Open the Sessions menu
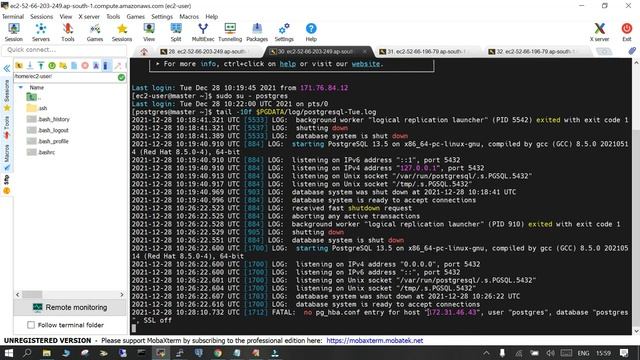Image resolution: width=640 pixels, height=360 pixels. coord(41,17)
